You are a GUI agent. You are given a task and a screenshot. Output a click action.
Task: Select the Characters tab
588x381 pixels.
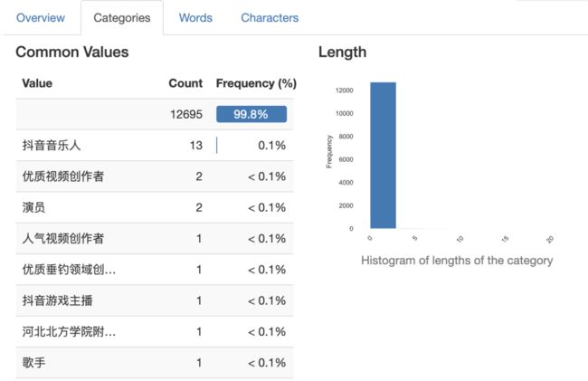(x=270, y=17)
